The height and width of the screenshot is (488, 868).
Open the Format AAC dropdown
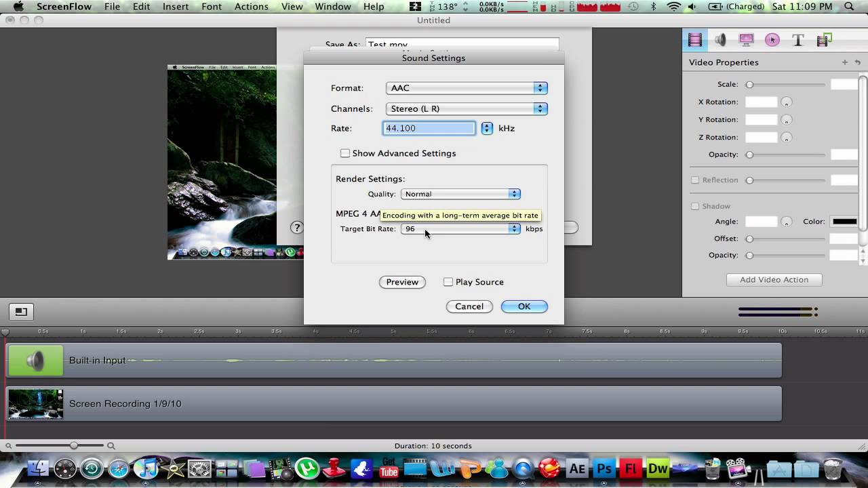point(467,88)
